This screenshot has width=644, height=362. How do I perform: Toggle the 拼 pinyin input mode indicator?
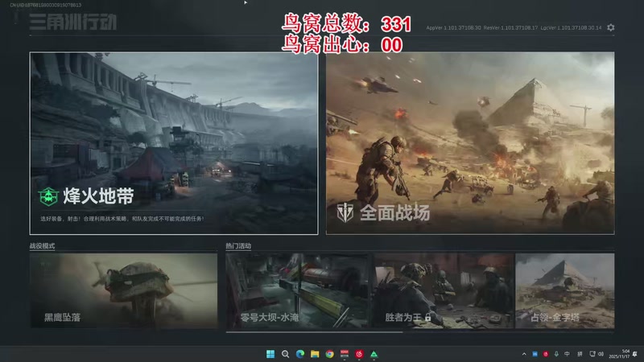click(580, 354)
